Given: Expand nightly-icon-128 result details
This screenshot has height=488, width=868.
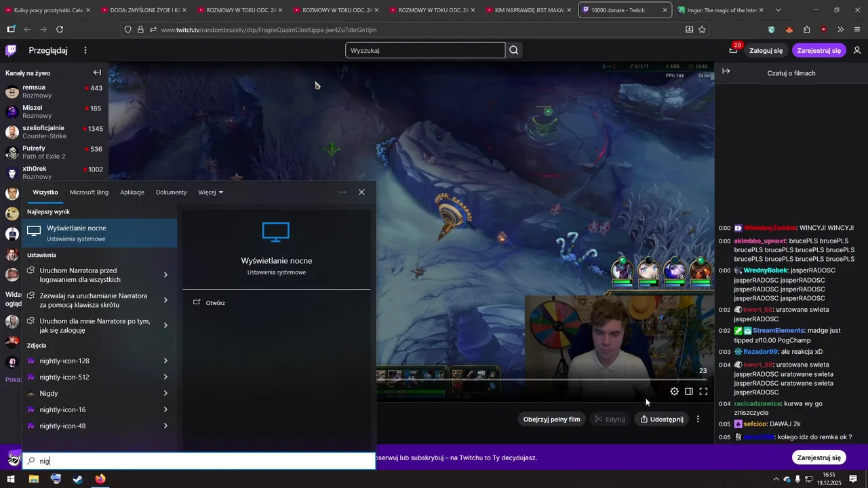Looking at the screenshot, I should coord(165,361).
